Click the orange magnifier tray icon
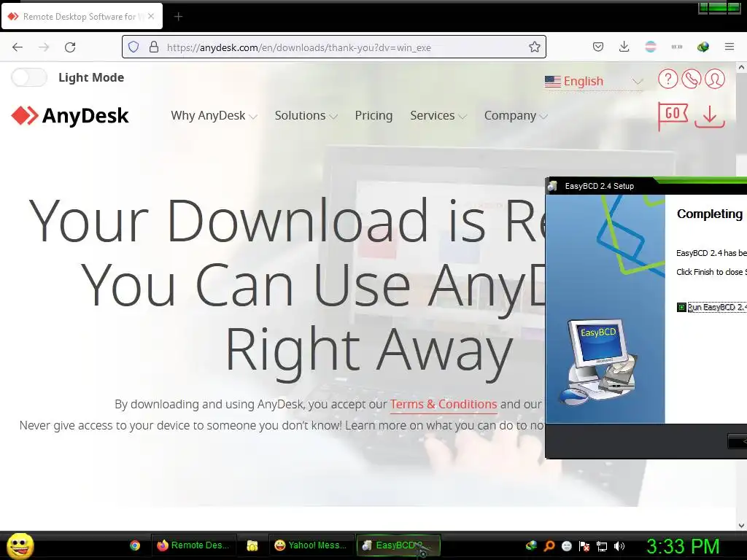The image size is (747, 560). coord(549,545)
